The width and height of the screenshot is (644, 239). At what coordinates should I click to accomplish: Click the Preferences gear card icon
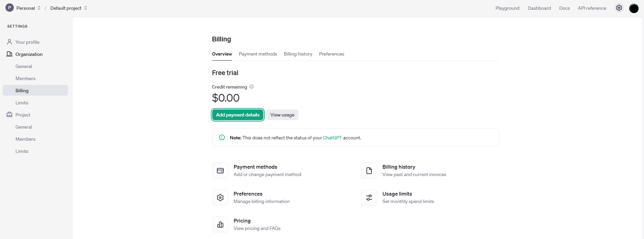220,198
